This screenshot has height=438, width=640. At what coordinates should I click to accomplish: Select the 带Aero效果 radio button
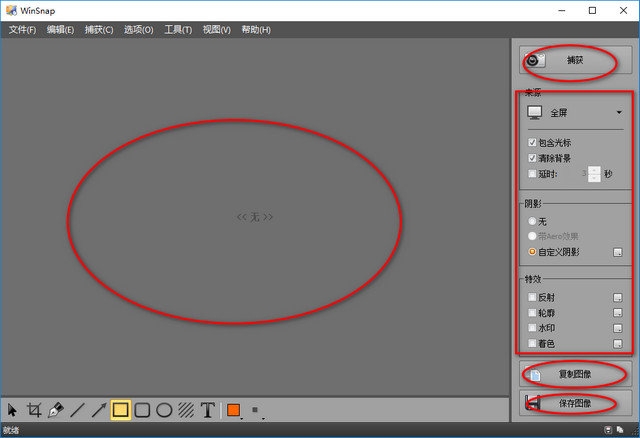pos(532,236)
